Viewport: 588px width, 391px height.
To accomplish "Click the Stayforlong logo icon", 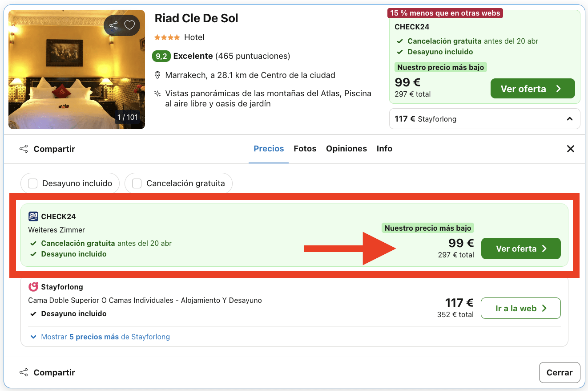I will click(x=33, y=287).
